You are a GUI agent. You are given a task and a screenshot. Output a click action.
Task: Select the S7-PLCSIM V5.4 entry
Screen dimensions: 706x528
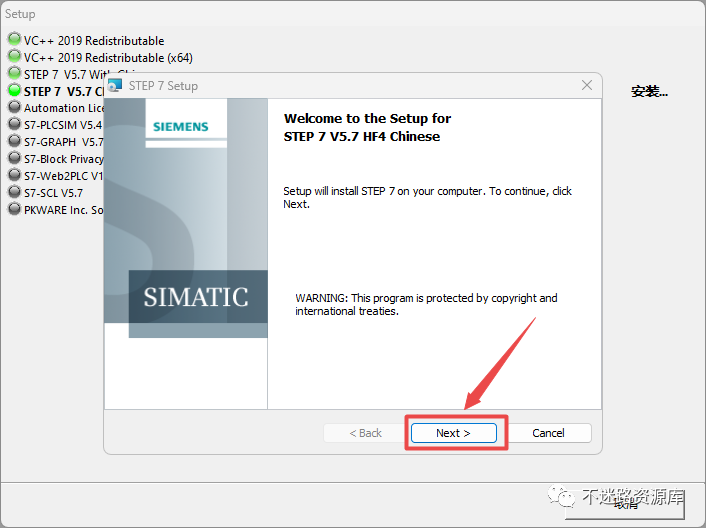pos(63,125)
